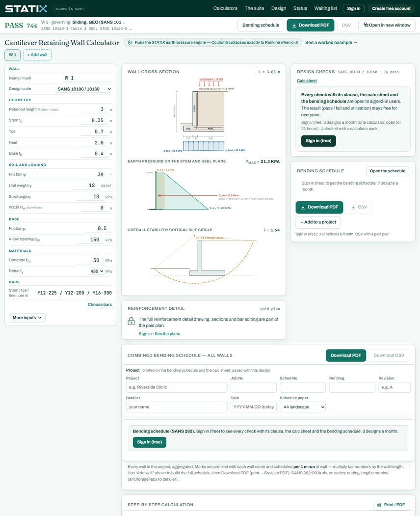The image size is (420, 516).
Task: Focus the Heel value field
Action: click(95, 143)
